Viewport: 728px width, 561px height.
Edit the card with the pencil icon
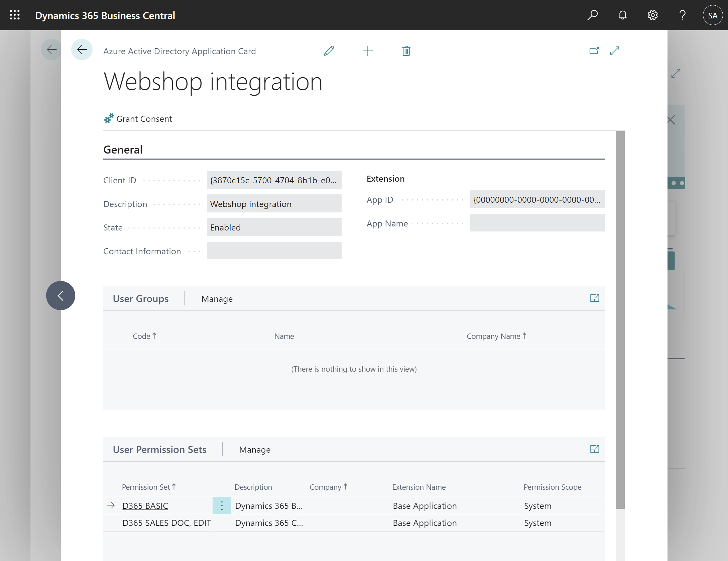(329, 51)
